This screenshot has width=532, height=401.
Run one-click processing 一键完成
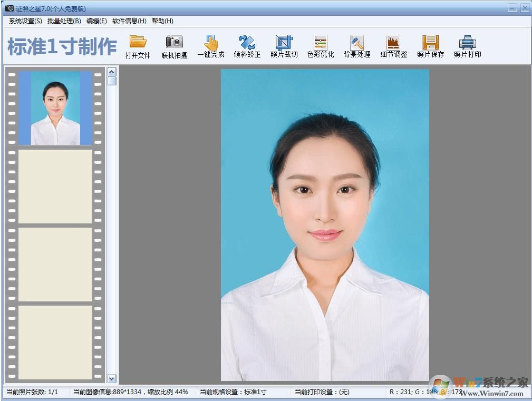pyautogui.click(x=210, y=46)
